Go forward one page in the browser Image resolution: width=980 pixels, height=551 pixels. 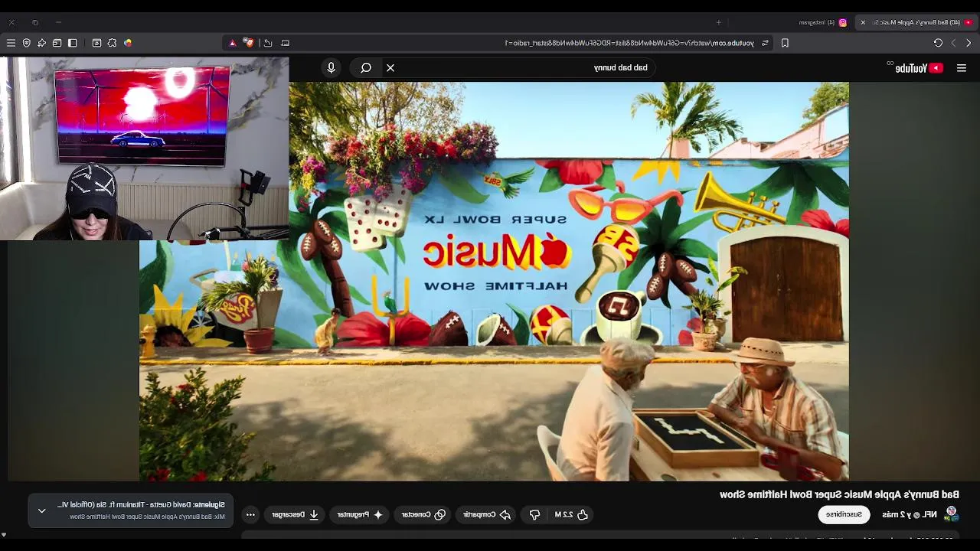click(x=953, y=43)
